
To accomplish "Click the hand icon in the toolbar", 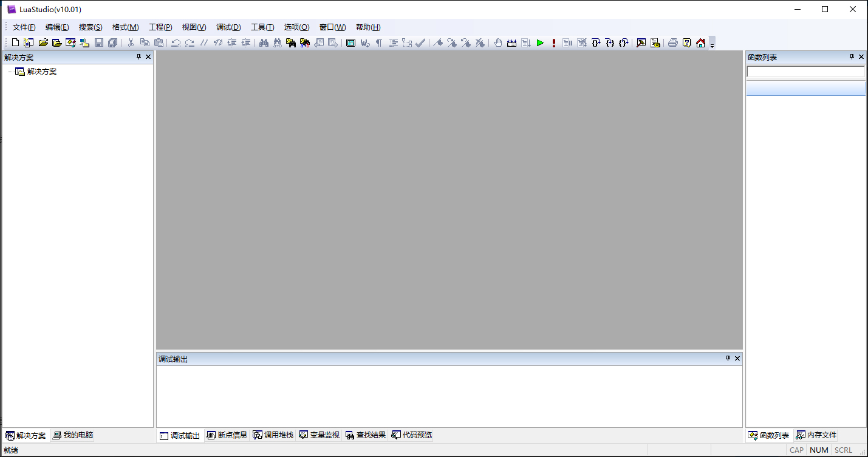I will (497, 42).
